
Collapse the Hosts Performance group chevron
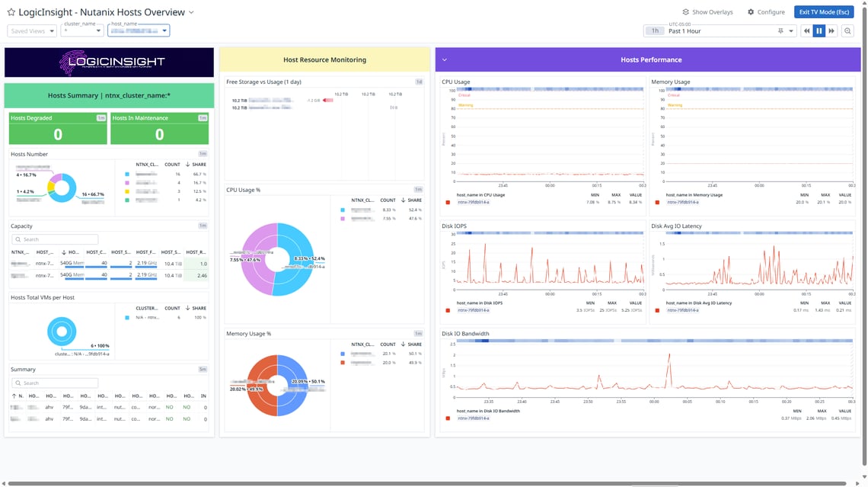(x=444, y=60)
